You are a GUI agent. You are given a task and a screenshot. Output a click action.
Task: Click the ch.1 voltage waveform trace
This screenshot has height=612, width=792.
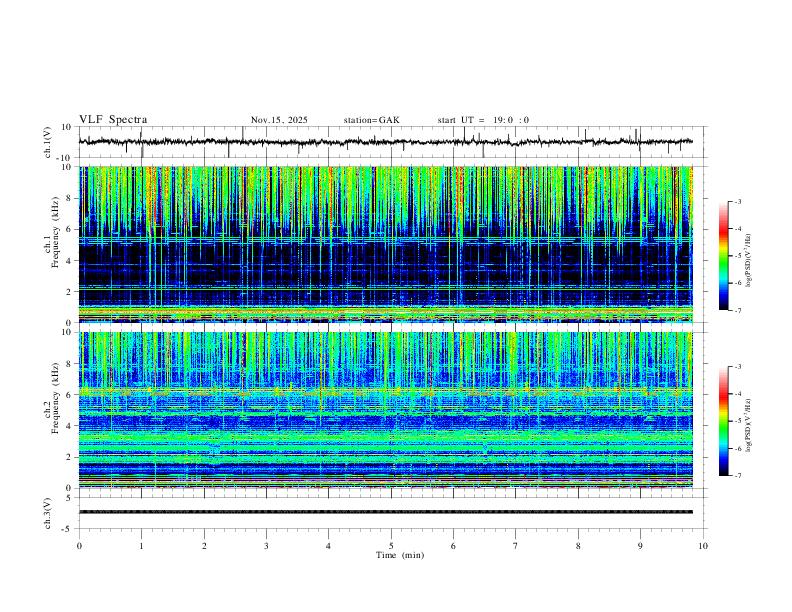click(386, 142)
